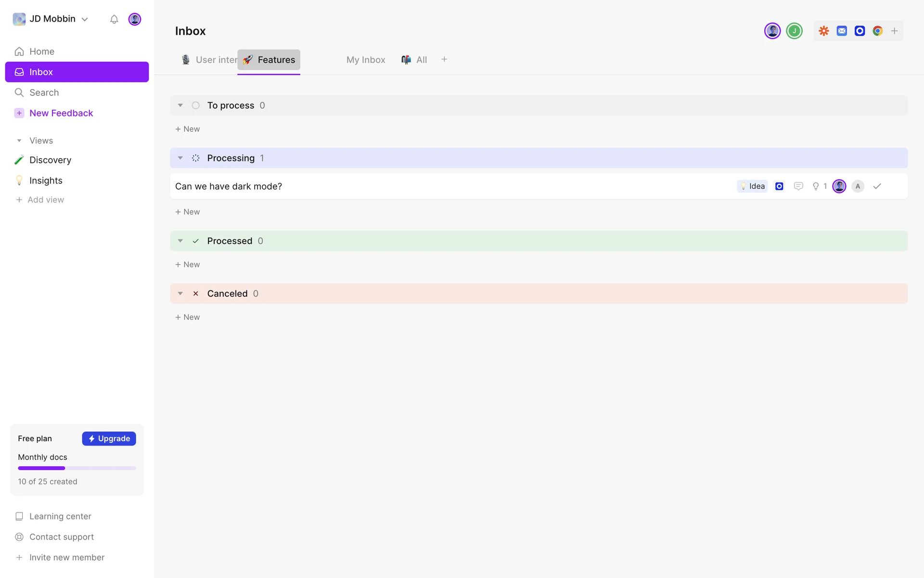This screenshot has width=924, height=578.
Task: Click the insights lightbulb count icon
Action: coord(819,186)
